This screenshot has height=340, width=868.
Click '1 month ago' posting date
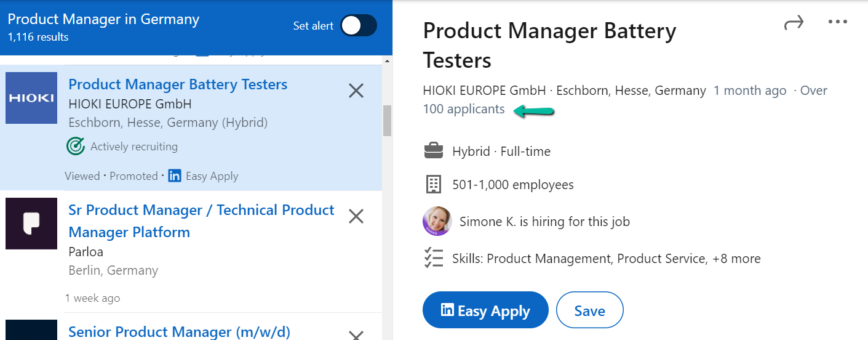750,91
